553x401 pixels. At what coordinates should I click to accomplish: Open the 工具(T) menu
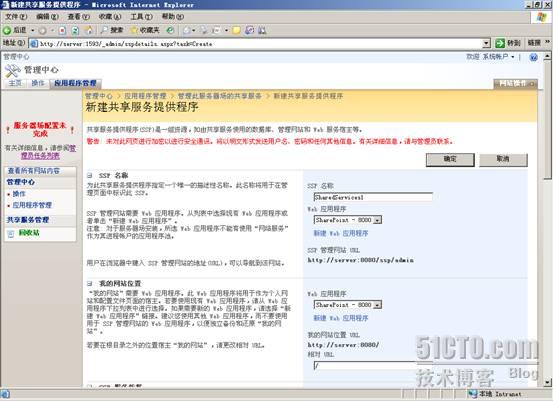point(141,17)
